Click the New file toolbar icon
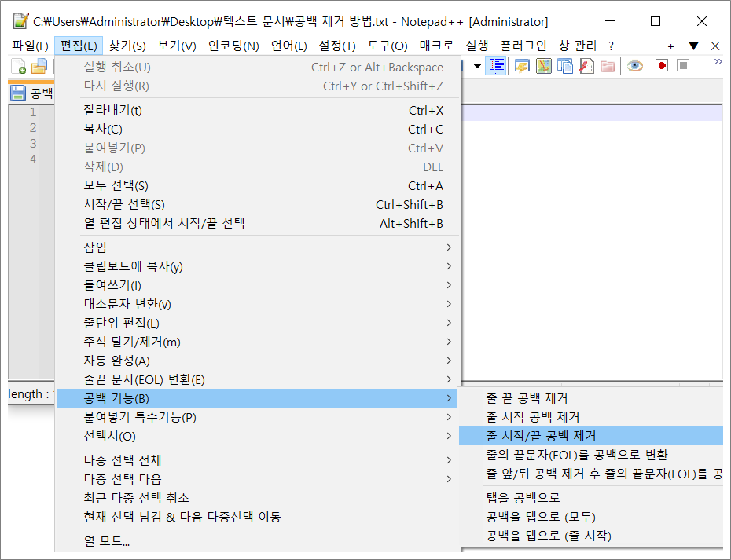This screenshot has height=560, width=731. pos(19,66)
